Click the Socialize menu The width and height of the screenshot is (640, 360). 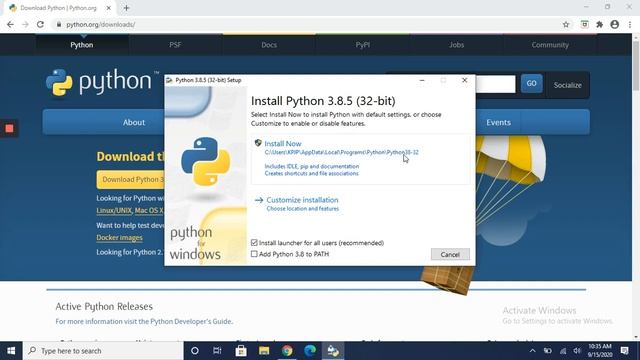[567, 85]
